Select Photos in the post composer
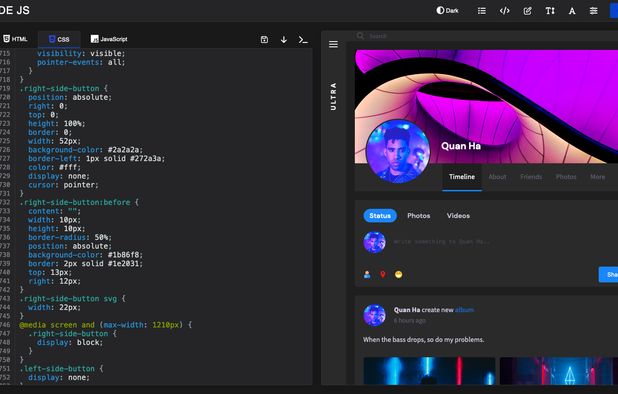Viewport: 618px width, 394px height. click(x=419, y=216)
